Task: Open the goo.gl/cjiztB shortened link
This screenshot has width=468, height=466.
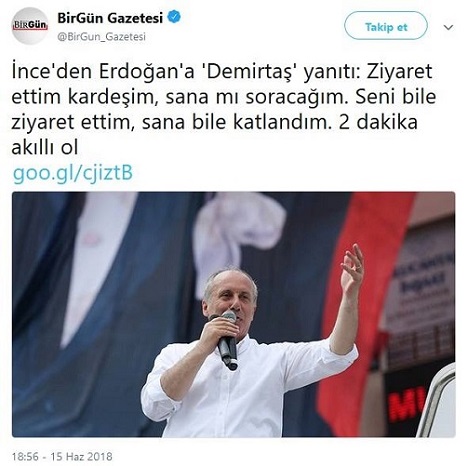Action: 73,173
